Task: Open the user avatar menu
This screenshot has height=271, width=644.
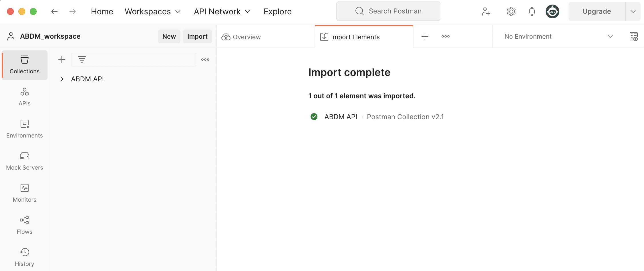Action: (x=552, y=11)
